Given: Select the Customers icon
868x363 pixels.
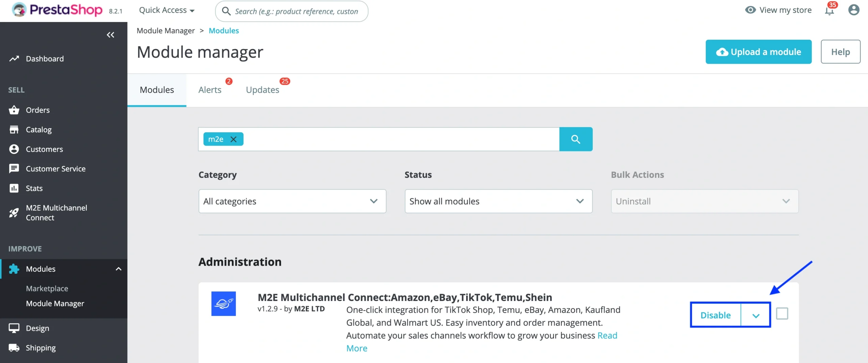Looking at the screenshot, I should (x=14, y=149).
